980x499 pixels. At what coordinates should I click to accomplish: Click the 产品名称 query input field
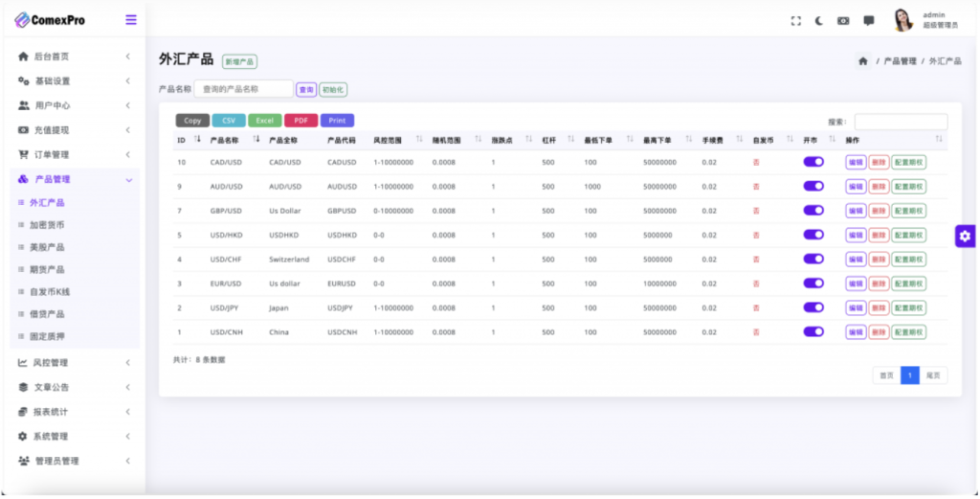tap(243, 89)
